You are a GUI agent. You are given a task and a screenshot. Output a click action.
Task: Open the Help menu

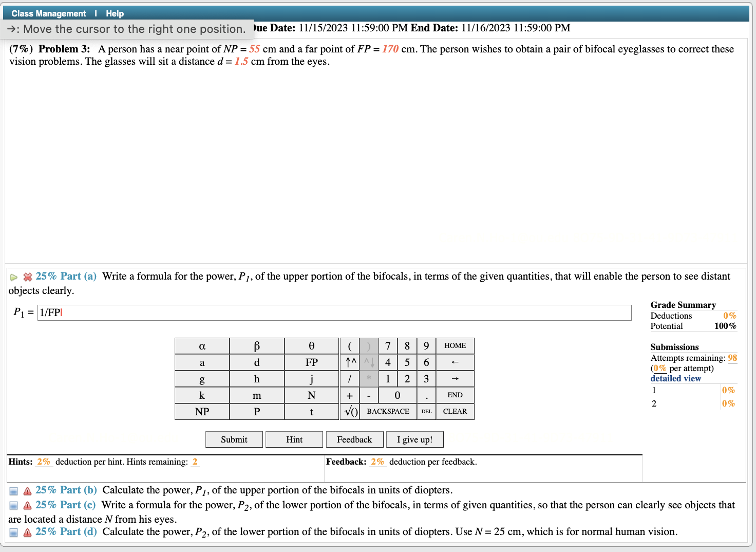tap(115, 13)
